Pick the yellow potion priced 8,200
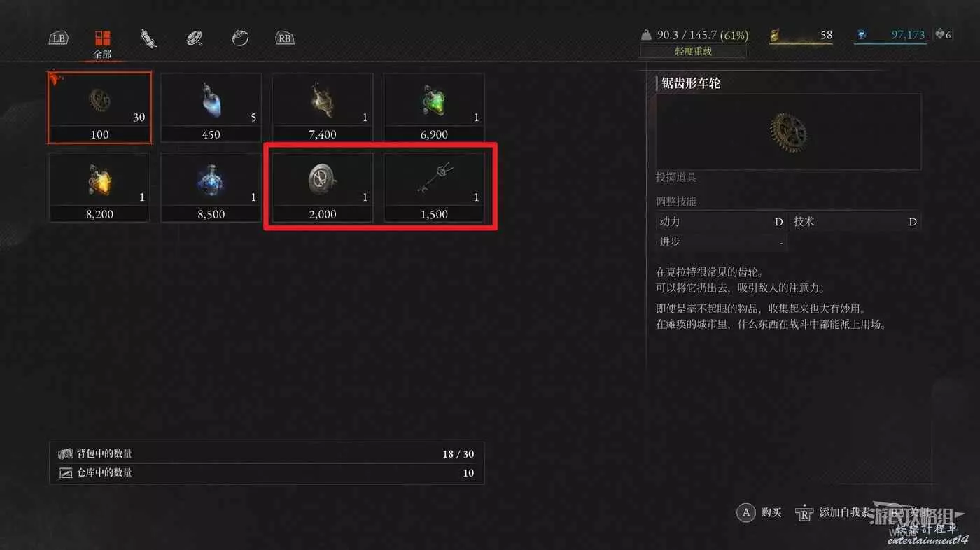The width and height of the screenshot is (980, 550). (99, 188)
